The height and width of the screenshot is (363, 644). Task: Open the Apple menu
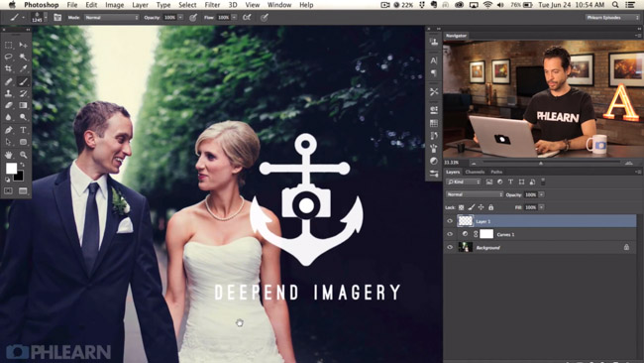[12, 5]
